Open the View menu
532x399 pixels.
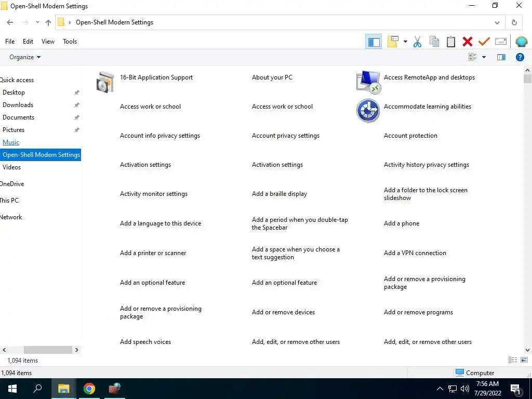tap(48, 42)
